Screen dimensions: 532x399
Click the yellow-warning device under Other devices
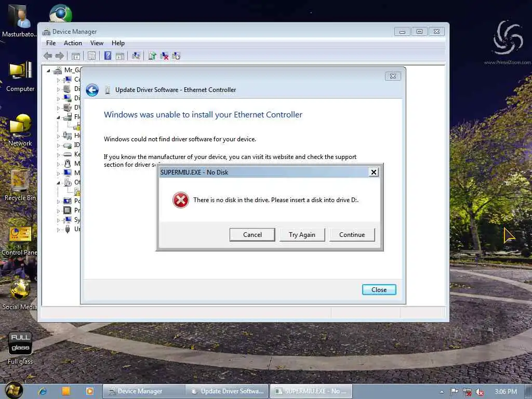(x=77, y=192)
